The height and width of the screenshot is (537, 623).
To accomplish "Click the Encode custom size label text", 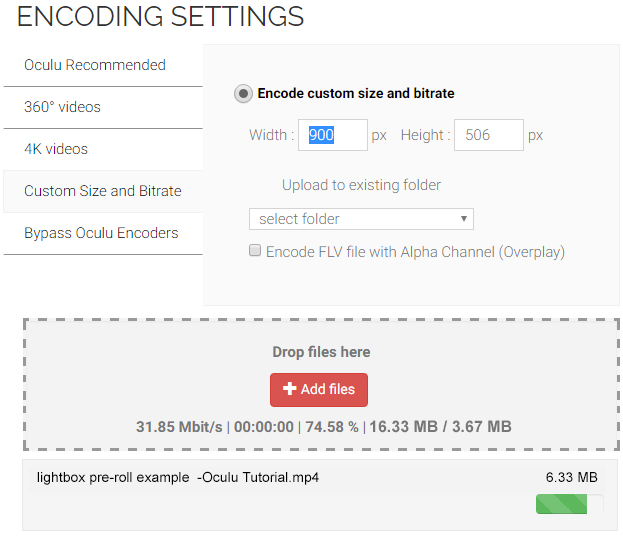I will coord(356,93).
